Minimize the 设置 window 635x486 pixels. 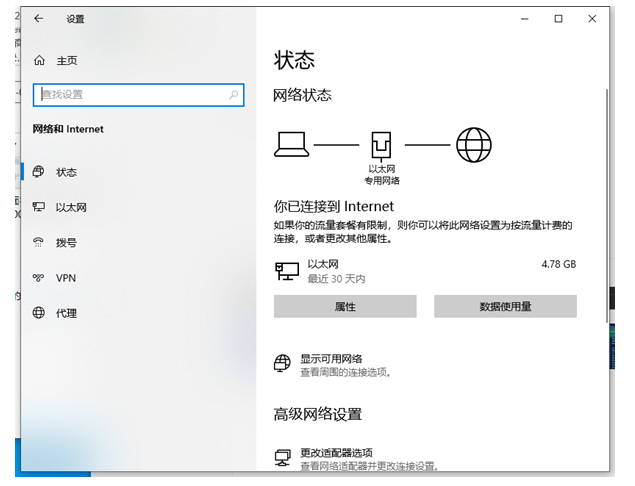pyautogui.click(x=524, y=19)
